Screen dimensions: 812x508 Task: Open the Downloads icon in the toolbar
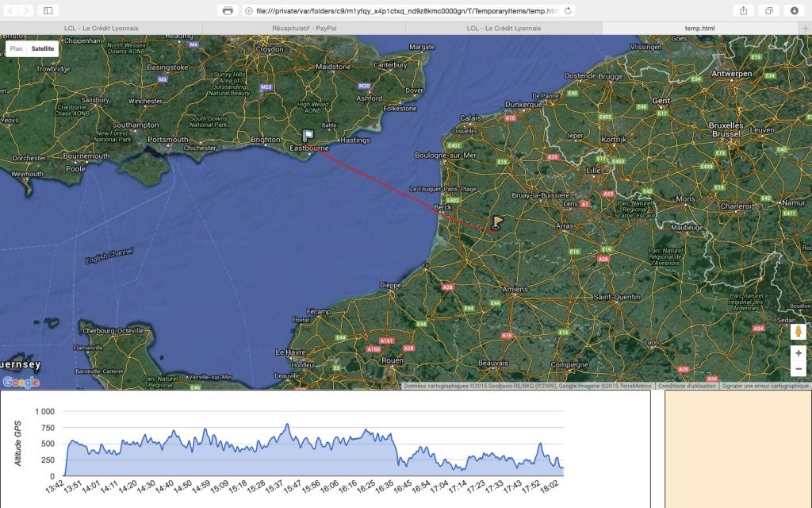(x=795, y=10)
